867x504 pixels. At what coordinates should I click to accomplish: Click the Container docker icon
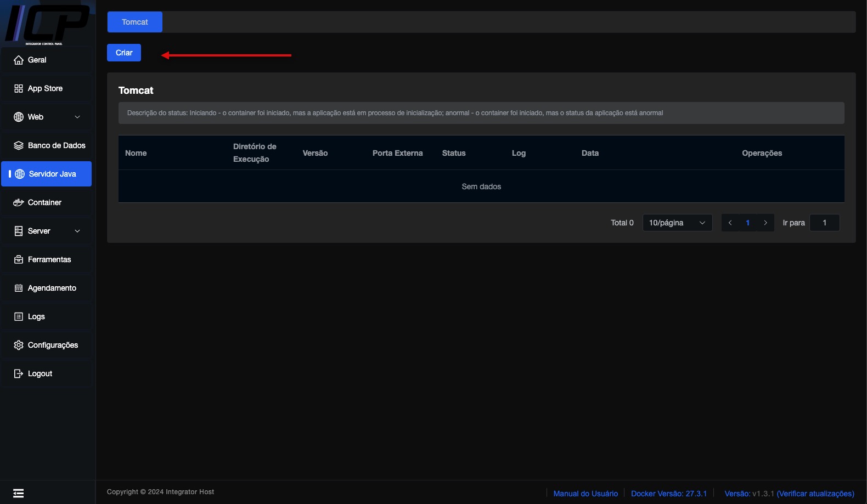click(19, 203)
